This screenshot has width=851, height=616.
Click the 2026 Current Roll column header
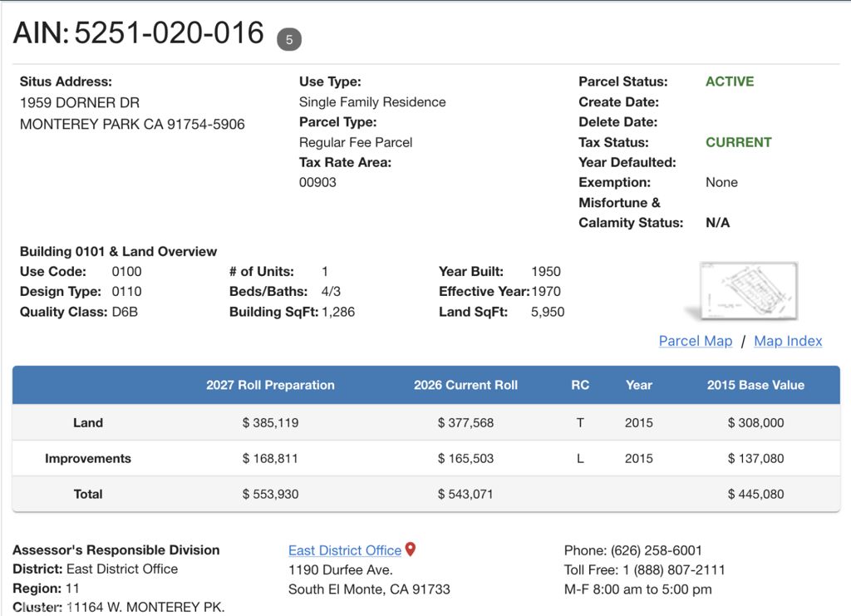(x=465, y=385)
